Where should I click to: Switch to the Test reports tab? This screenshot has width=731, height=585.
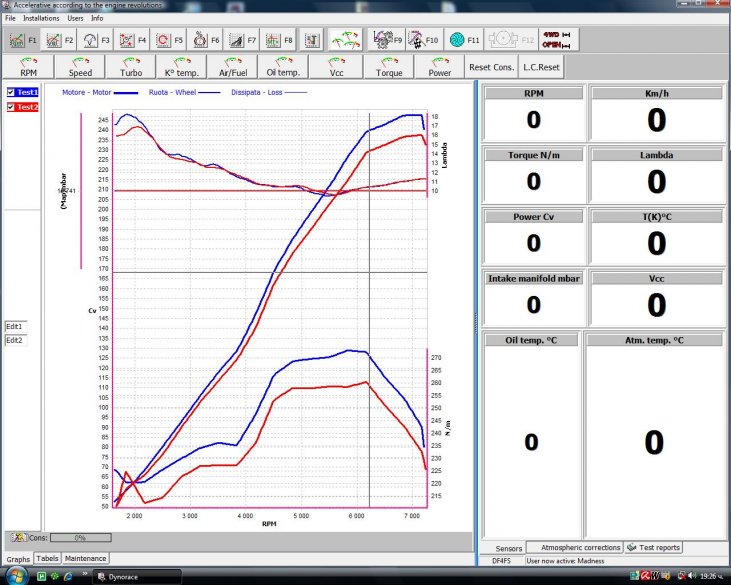pos(654,547)
